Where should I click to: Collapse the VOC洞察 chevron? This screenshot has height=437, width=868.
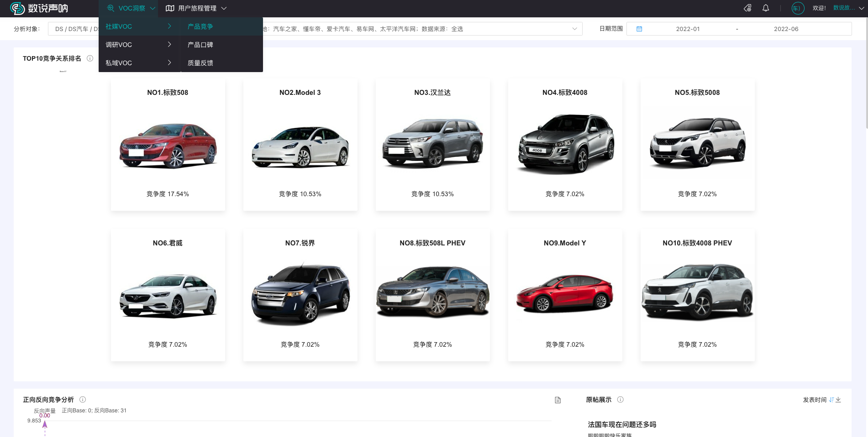(153, 8)
